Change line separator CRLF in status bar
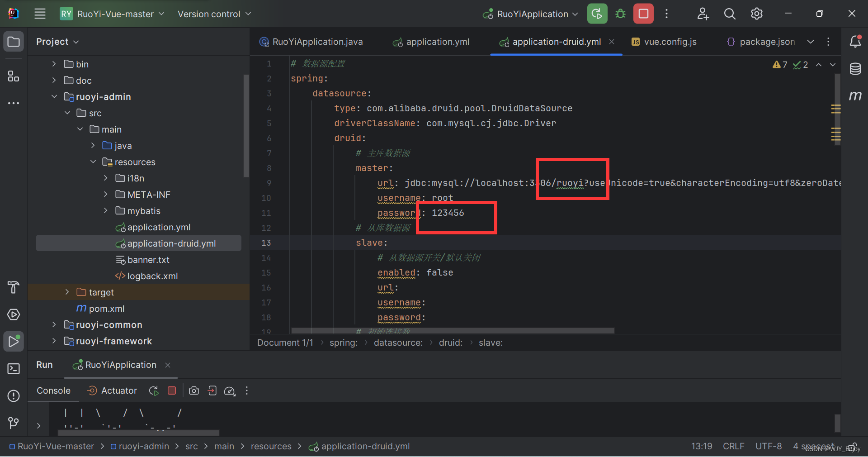The height and width of the screenshot is (457, 868). point(733,447)
